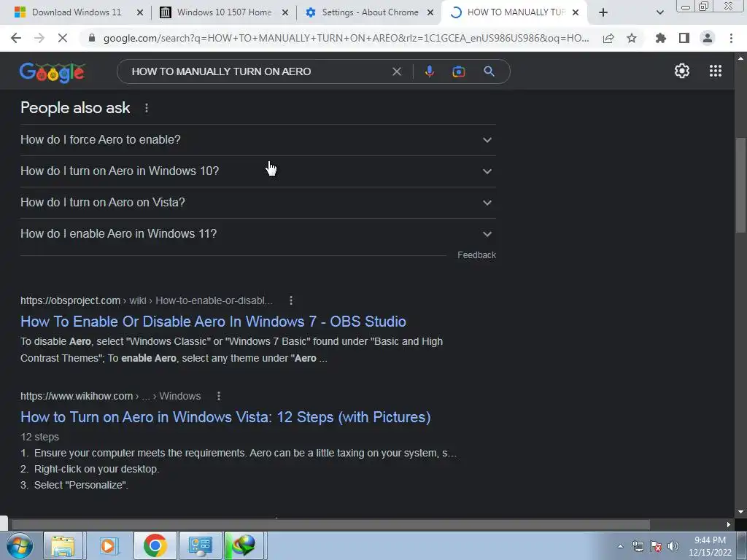Click the horizontal scrollbar thumb
Viewport: 747px width, 560px height.
330,524
